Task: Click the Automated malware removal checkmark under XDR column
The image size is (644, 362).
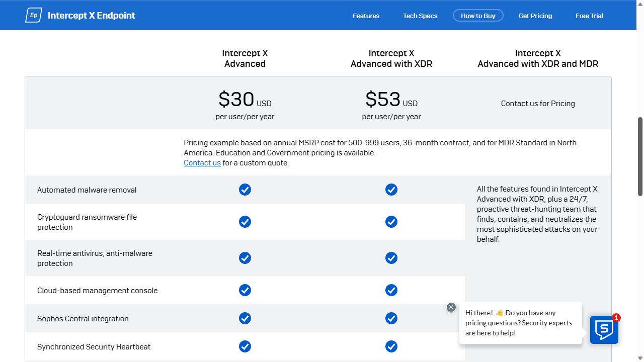Action: click(391, 190)
